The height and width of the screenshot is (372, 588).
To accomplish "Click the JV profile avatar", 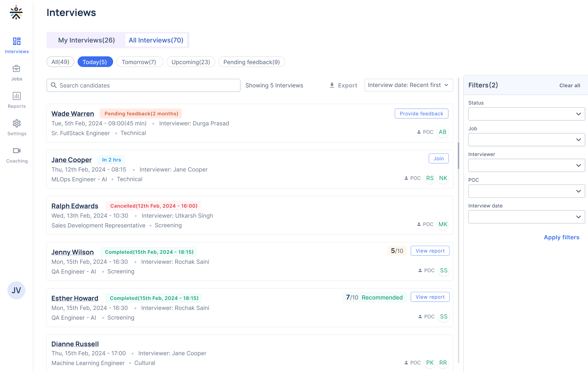I will coord(16,290).
